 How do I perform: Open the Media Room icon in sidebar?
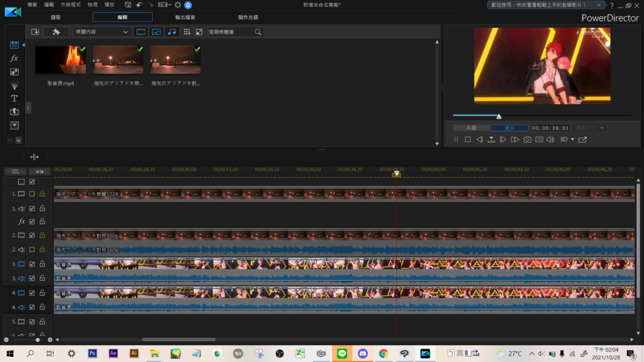click(14, 45)
